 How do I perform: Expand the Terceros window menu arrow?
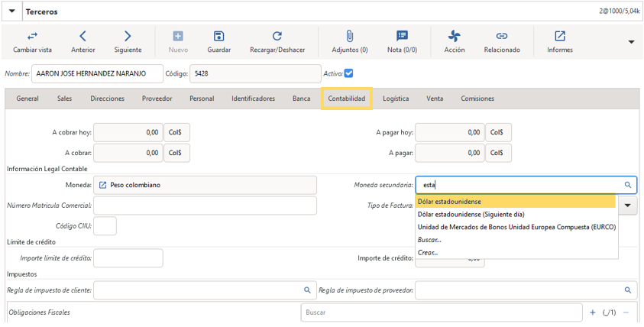coord(12,11)
